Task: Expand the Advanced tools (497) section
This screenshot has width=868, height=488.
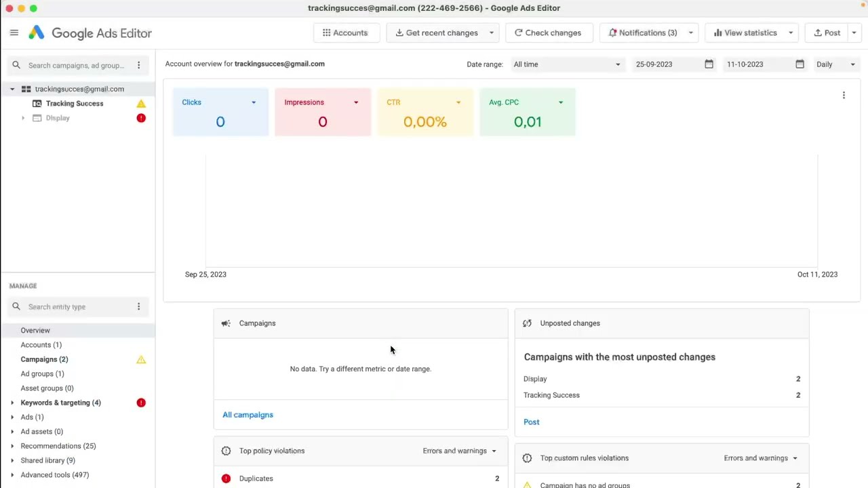Action: click(12, 475)
